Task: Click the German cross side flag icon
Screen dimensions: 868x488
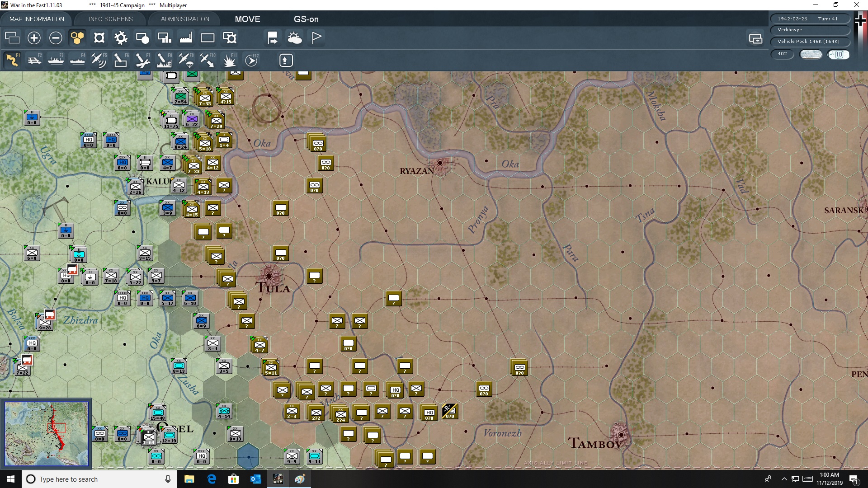Action: [860, 20]
